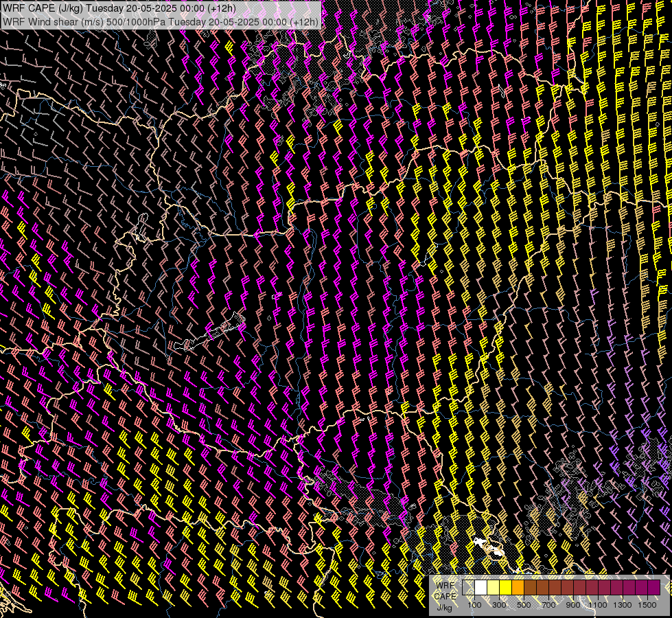672x618 pixels.
Task: Click the legend value '1500'
Action: [x=647, y=605]
